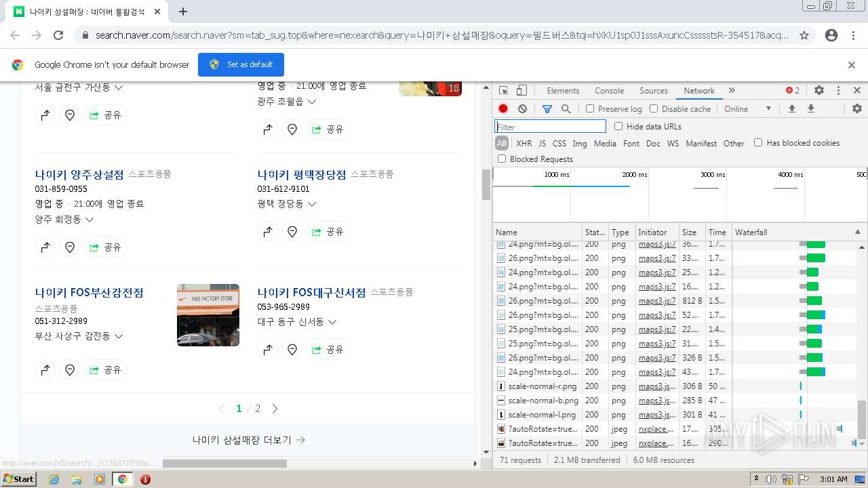868x488 pixels.
Task: Show the 2 errors indicator in DevTools
Action: click(793, 90)
